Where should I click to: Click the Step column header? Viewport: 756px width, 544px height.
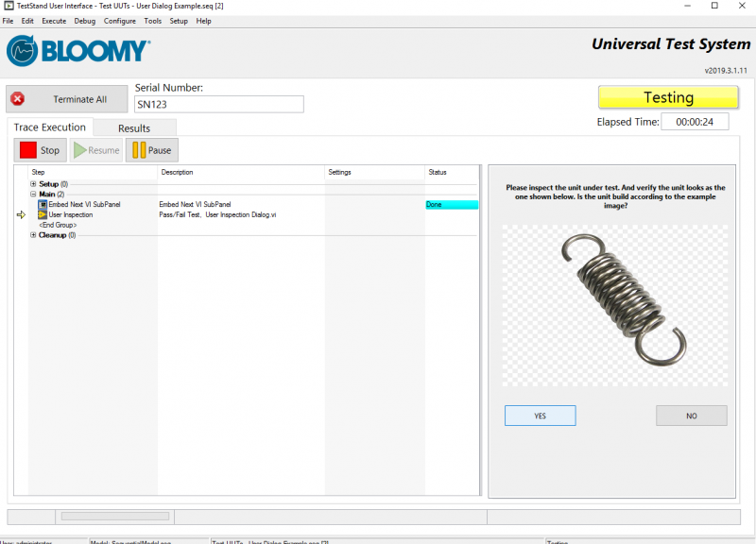pos(38,172)
